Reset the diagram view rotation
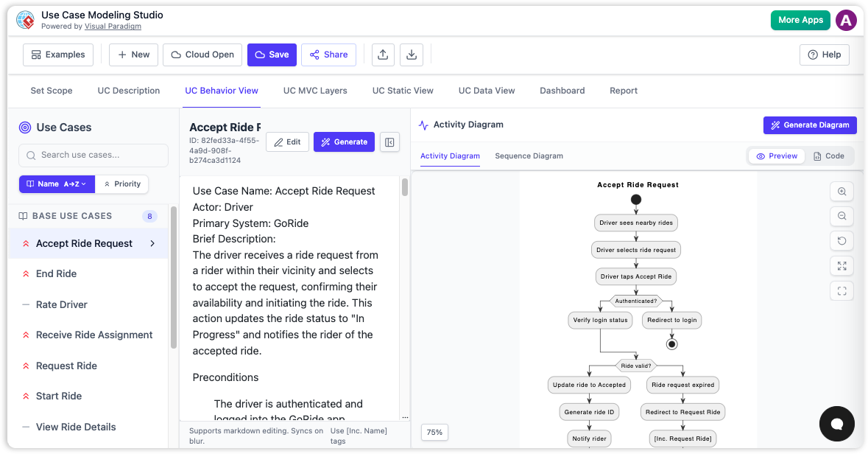This screenshot has width=868, height=454. pyautogui.click(x=841, y=240)
